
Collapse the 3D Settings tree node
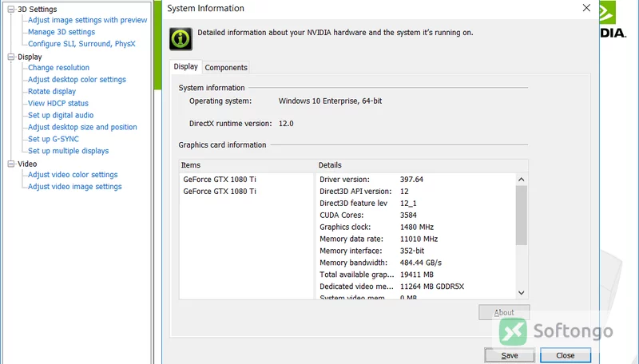(x=11, y=9)
